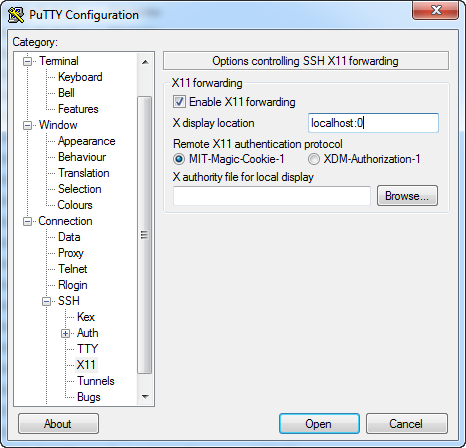The image size is (466, 448).
Task: Collapse the Connection tree node
Action: pyautogui.click(x=28, y=221)
